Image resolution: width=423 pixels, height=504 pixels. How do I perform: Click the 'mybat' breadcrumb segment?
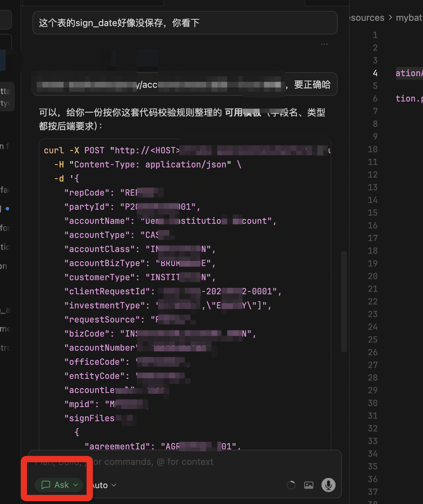coord(409,18)
